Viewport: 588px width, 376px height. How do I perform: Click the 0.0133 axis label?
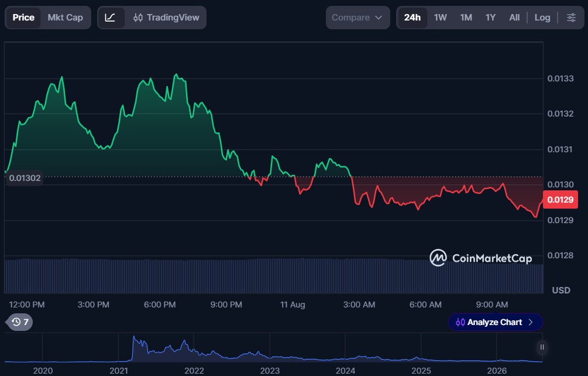[561, 78]
